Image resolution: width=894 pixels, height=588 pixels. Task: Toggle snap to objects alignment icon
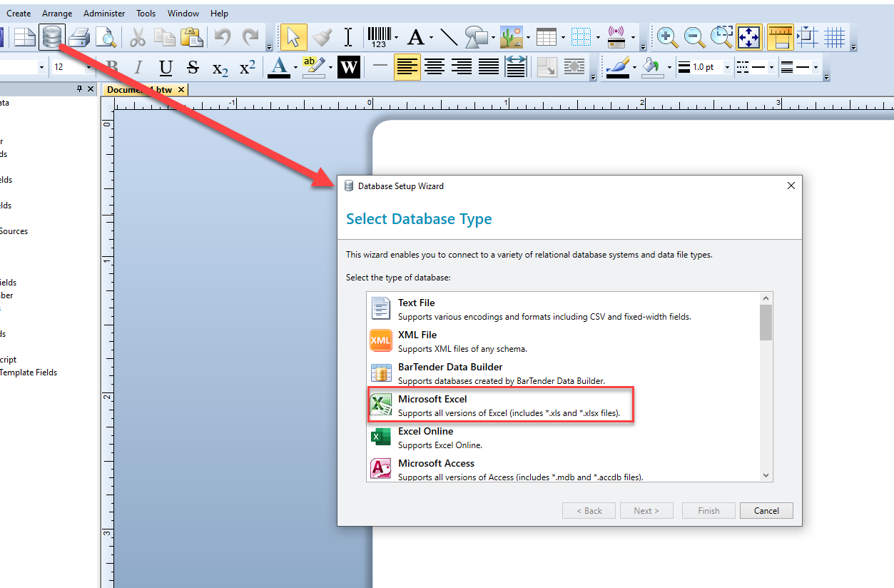click(808, 37)
